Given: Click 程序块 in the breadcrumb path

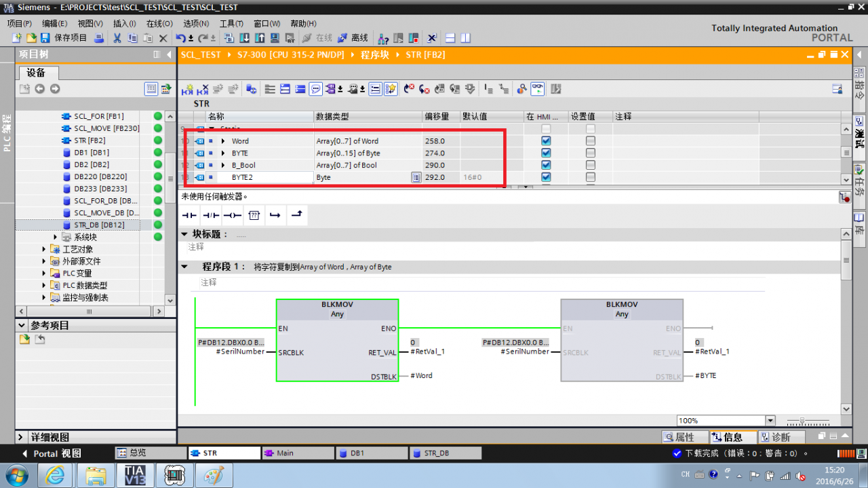Looking at the screenshot, I should 374,55.
